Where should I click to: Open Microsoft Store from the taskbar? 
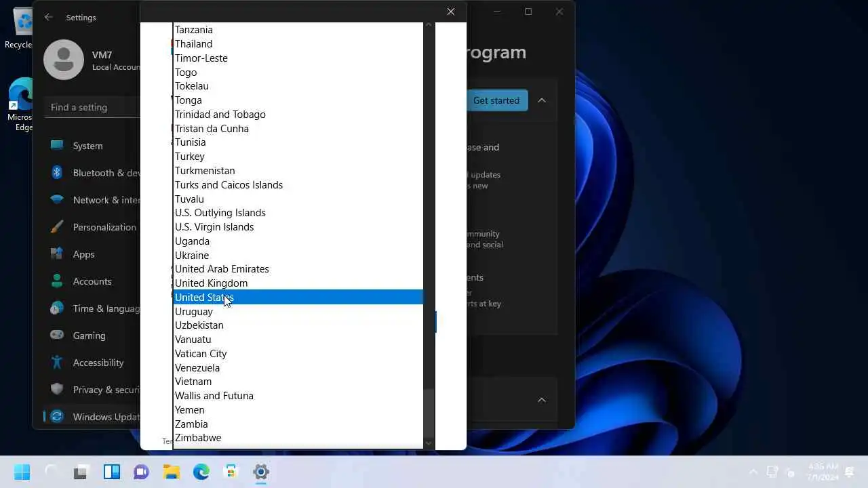click(x=231, y=472)
